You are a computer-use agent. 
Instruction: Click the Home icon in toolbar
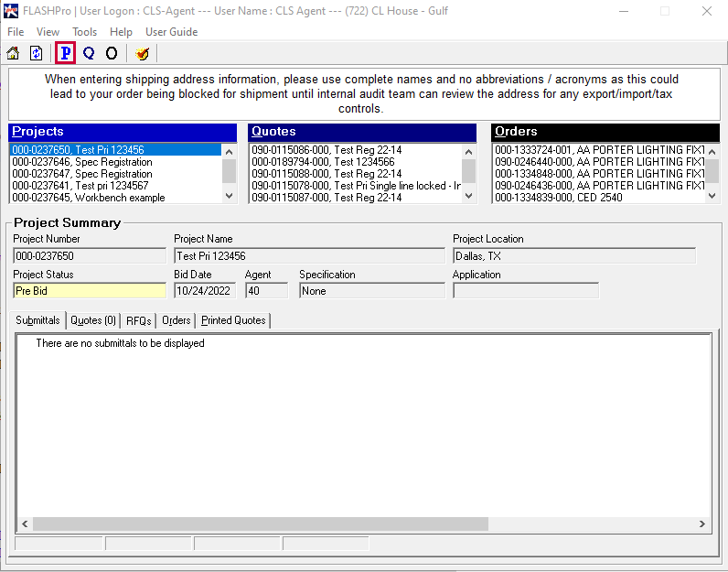coord(13,53)
